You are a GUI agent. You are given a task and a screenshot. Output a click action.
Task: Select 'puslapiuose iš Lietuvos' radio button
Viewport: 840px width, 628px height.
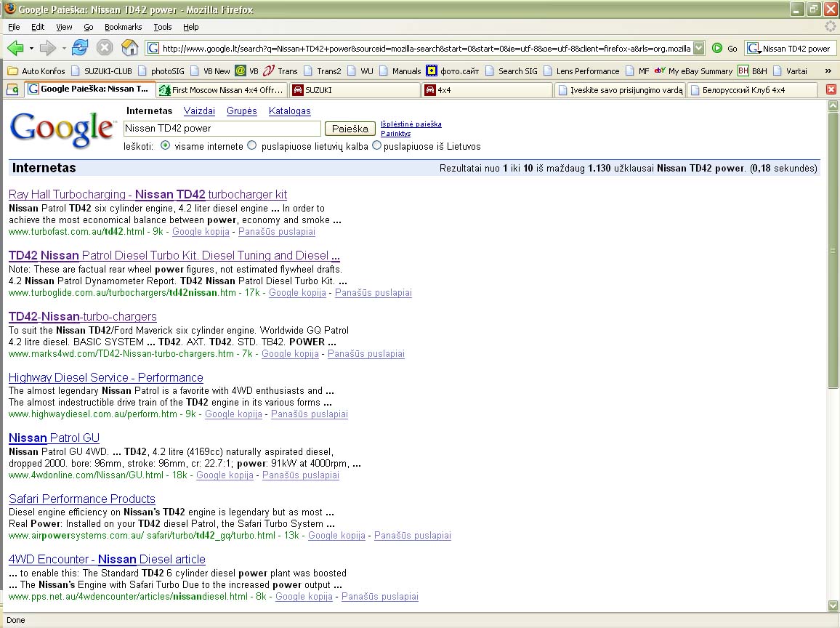(x=376, y=145)
